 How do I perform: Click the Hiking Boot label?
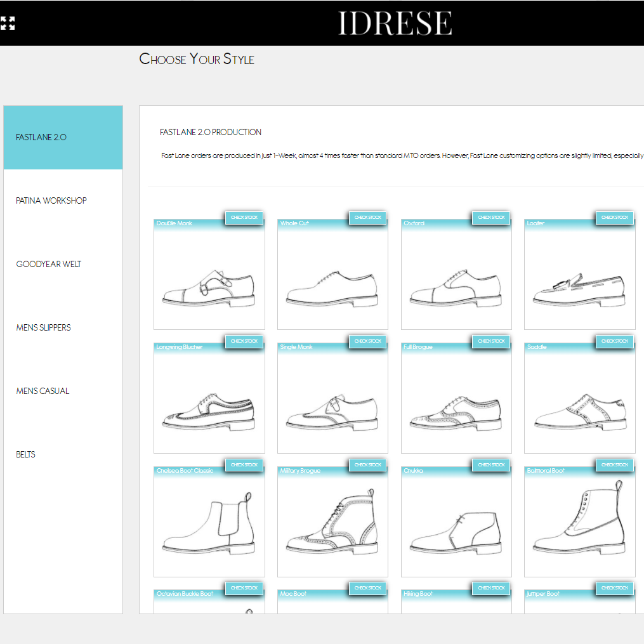click(418, 593)
